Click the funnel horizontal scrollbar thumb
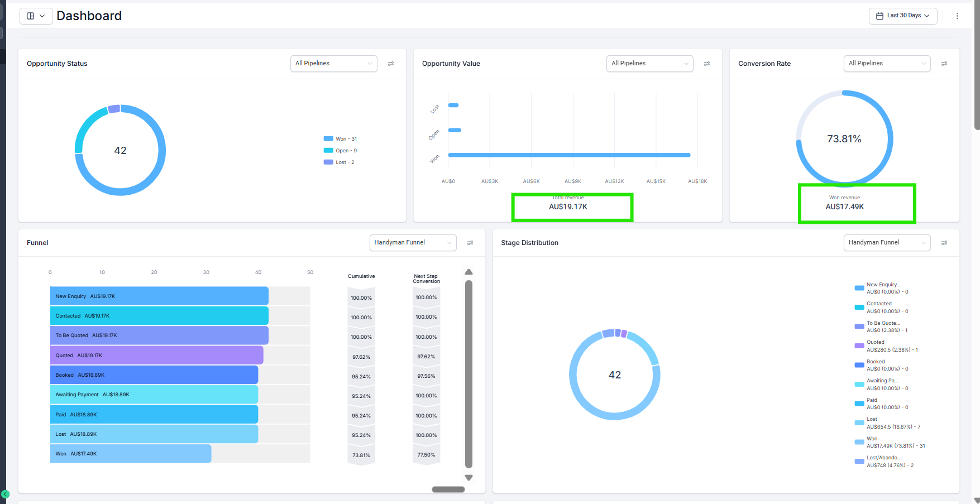This screenshot has height=504, width=980. click(448, 489)
